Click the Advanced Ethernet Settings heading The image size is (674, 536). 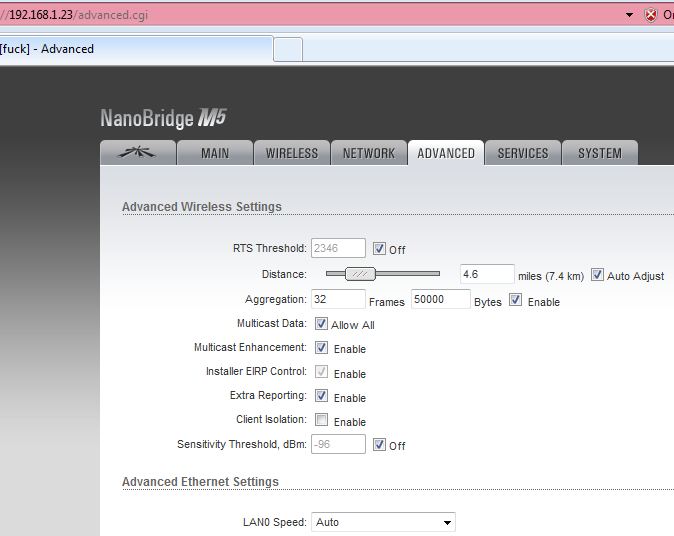tap(200, 482)
